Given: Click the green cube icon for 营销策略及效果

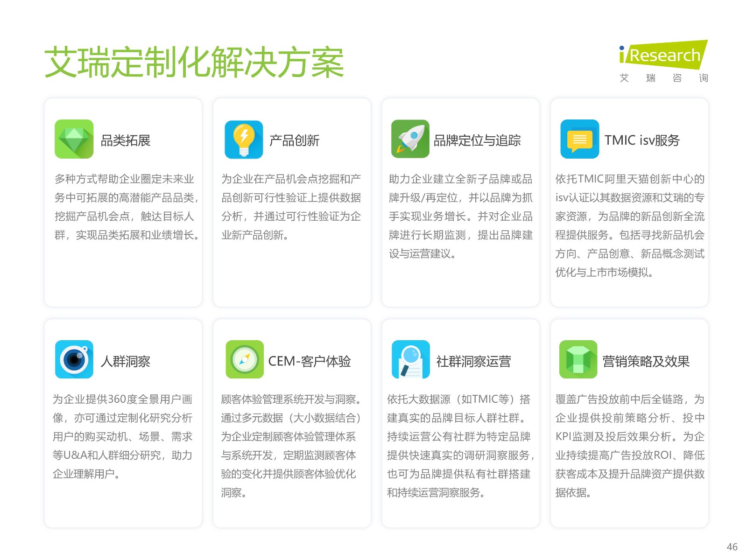Looking at the screenshot, I should click(x=578, y=359).
